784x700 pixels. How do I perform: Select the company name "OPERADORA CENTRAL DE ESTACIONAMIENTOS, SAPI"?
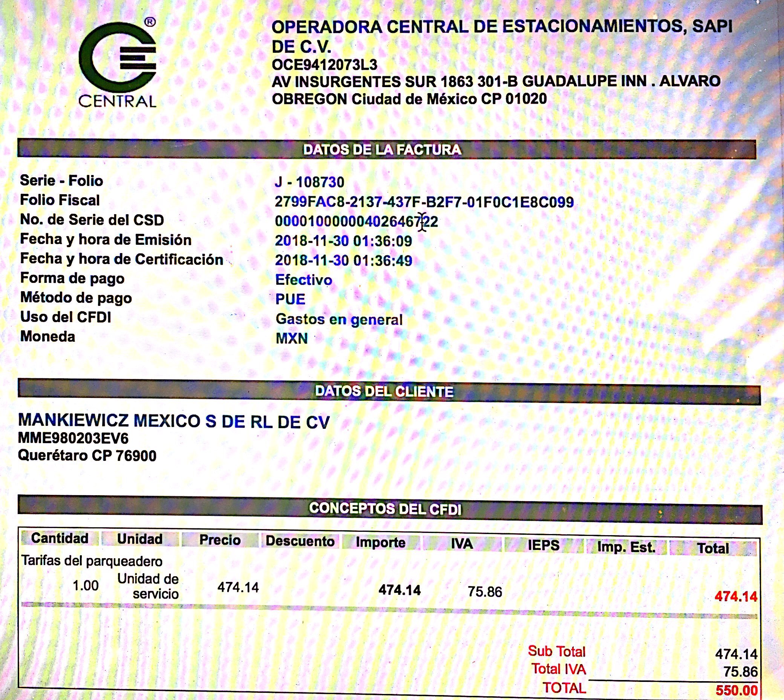(502, 27)
